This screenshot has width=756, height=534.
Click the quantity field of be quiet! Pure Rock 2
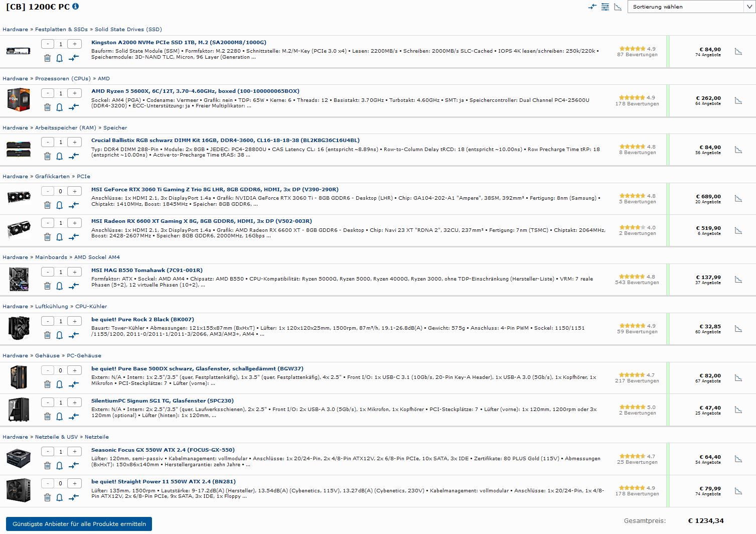[x=61, y=321]
